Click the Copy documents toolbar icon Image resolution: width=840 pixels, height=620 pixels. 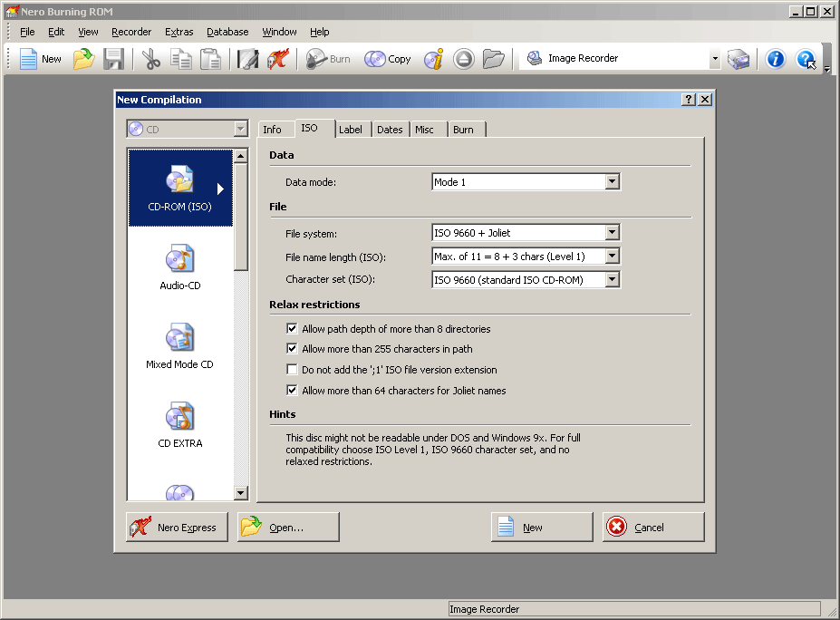coord(181,58)
